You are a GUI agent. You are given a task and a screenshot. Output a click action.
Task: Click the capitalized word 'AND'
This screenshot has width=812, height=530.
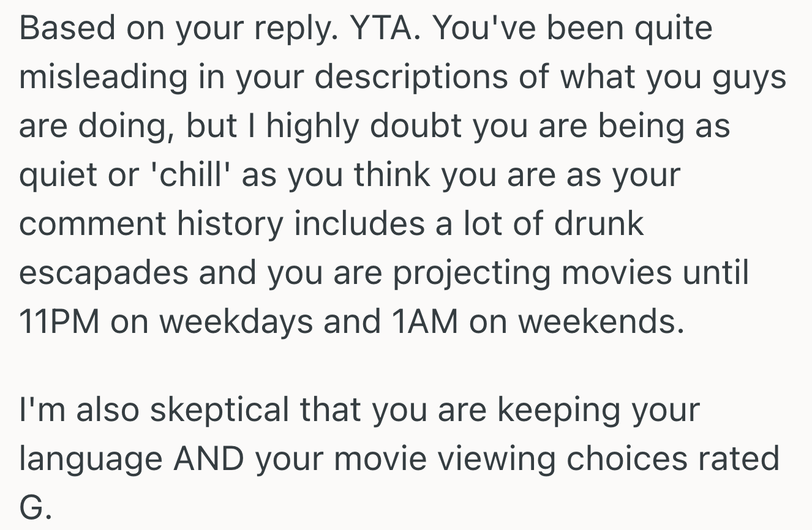tap(209, 459)
